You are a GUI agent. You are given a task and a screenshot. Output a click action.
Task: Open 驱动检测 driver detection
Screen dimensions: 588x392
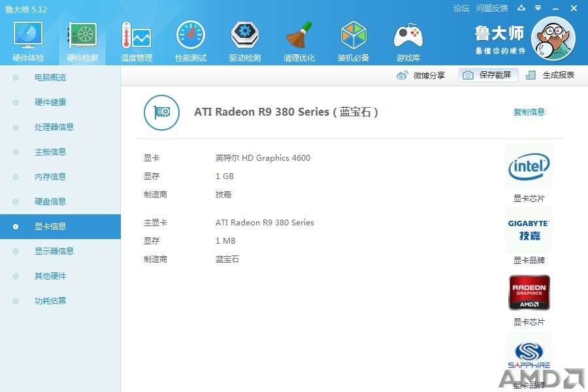[x=245, y=35]
